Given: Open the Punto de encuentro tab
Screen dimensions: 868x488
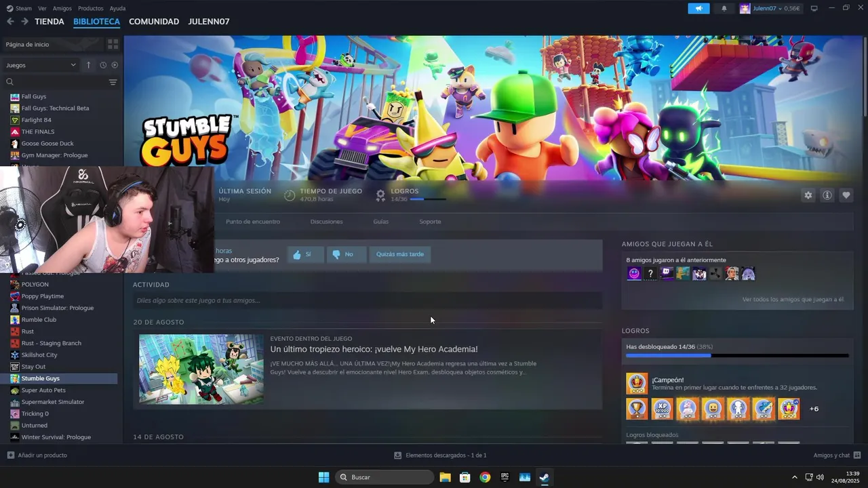Looking at the screenshot, I should pos(252,222).
